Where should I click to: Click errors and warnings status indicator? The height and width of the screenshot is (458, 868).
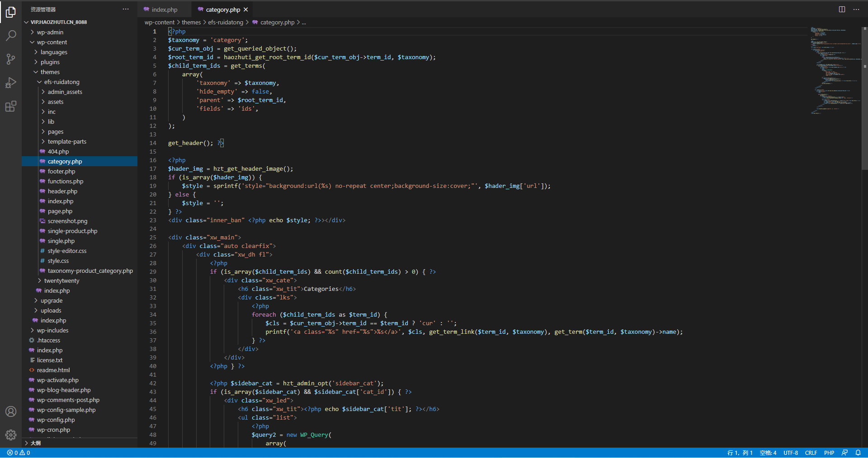click(19, 453)
